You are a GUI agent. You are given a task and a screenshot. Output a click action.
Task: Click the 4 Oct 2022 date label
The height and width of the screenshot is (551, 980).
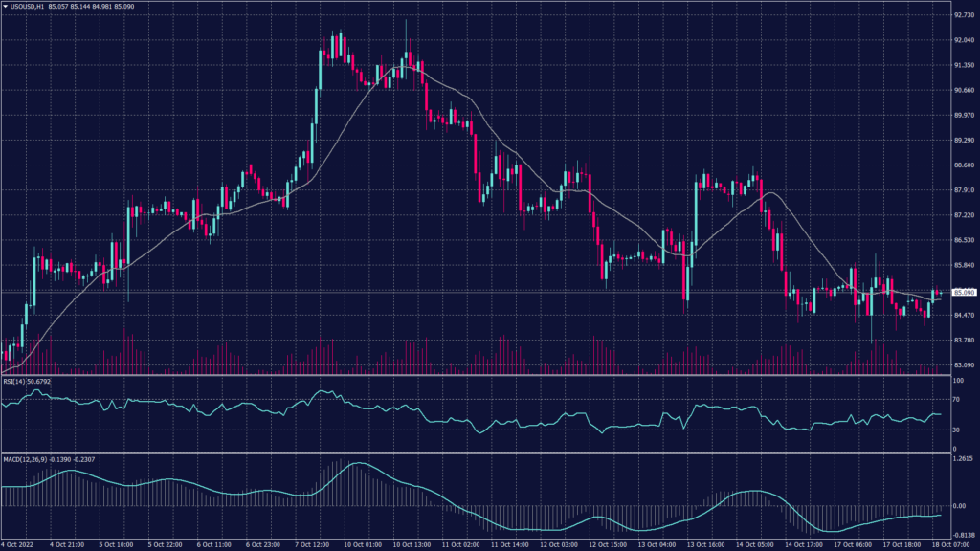click(x=21, y=545)
